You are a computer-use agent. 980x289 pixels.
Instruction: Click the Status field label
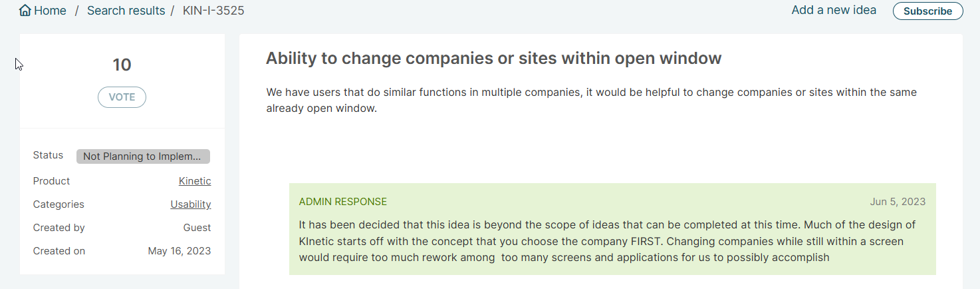[x=48, y=155]
